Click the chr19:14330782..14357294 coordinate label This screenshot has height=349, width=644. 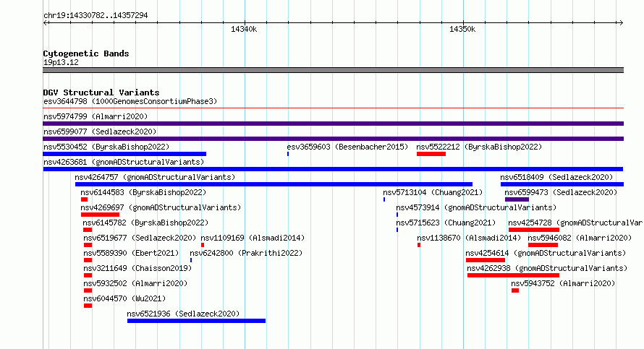coord(96,15)
